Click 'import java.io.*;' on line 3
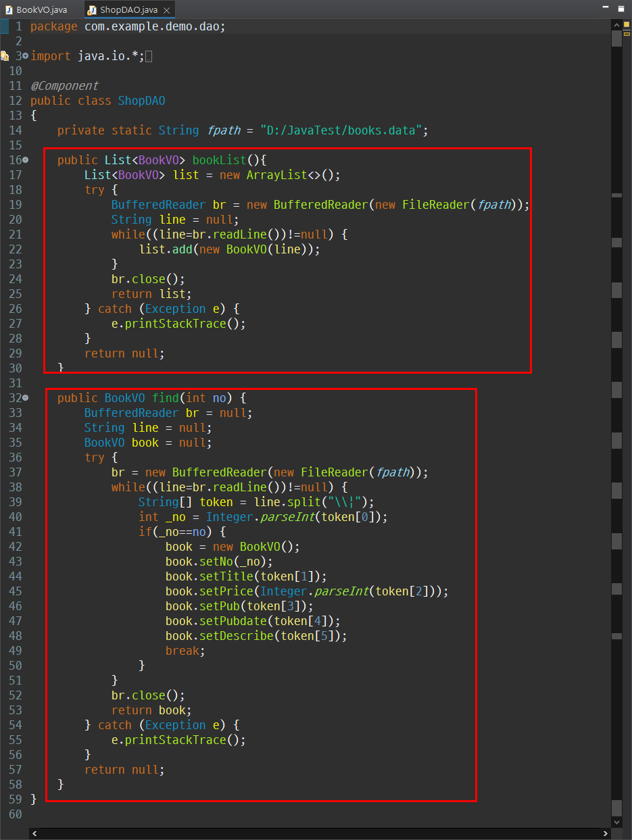632x840 pixels. coord(87,56)
